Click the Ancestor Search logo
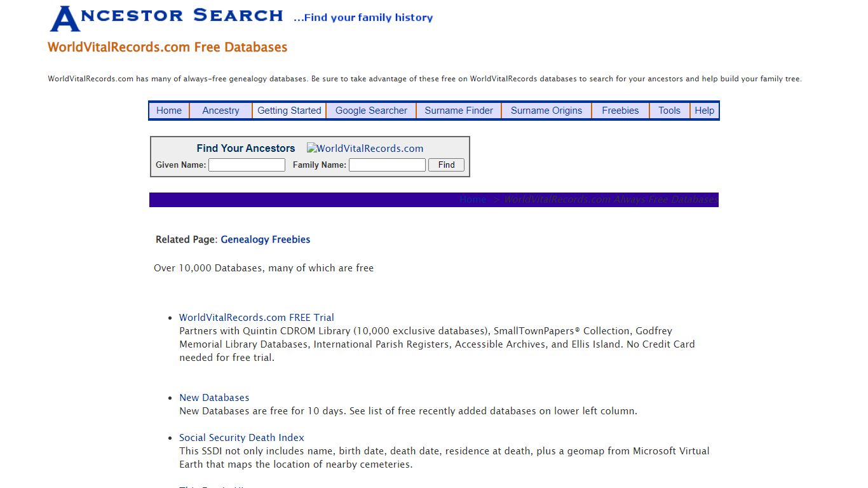868x488 pixels. pos(166,18)
